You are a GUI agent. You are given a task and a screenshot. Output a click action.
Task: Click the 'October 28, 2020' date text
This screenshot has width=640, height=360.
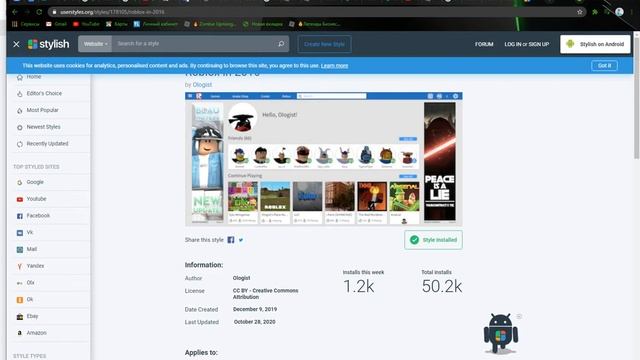(x=255, y=322)
